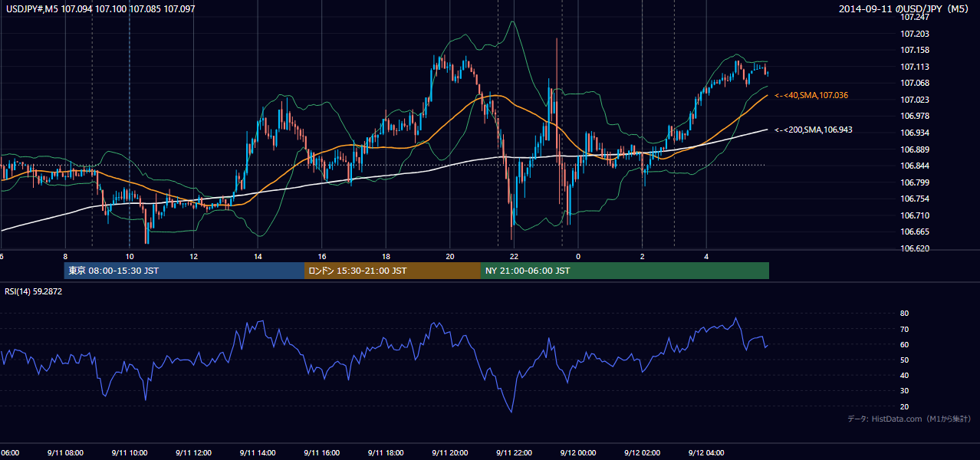Screen dimensions: 980x460
Task: Click price axis label 106.799
Action: (914, 182)
